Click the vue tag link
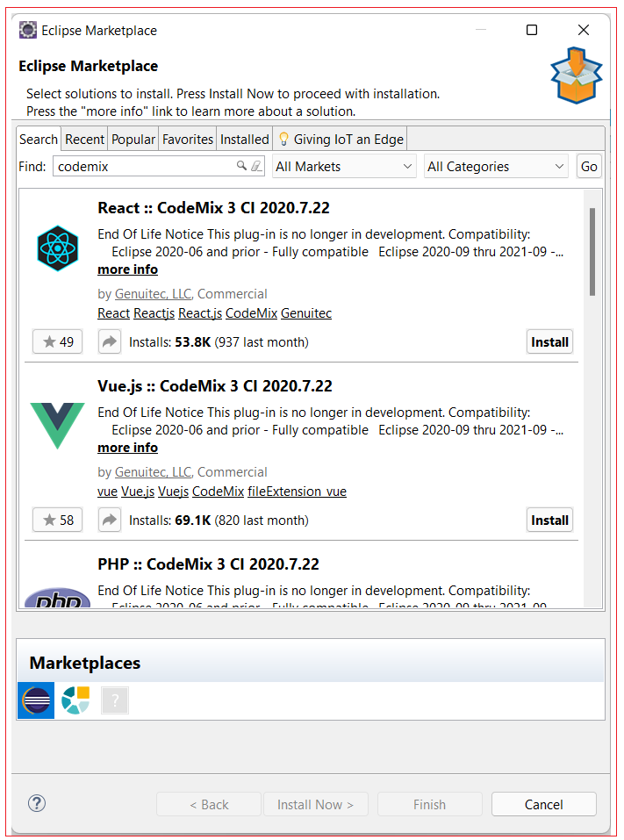The image size is (624, 840). click(107, 492)
